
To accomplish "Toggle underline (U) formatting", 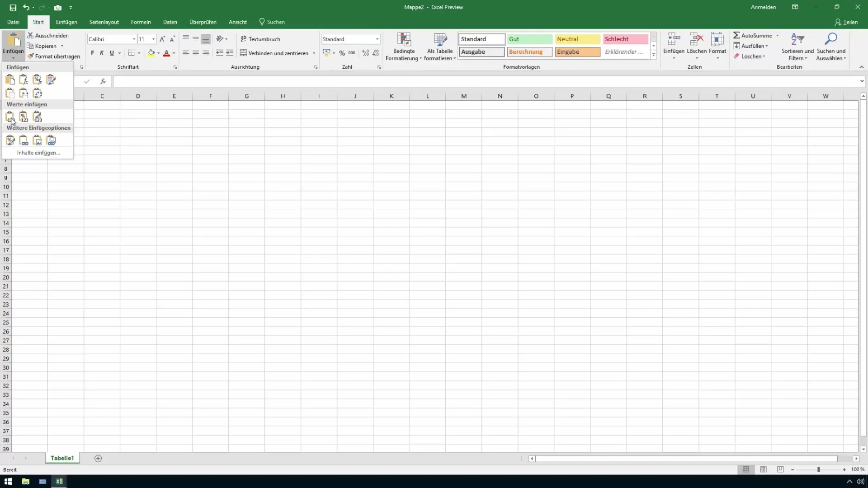I will point(112,53).
